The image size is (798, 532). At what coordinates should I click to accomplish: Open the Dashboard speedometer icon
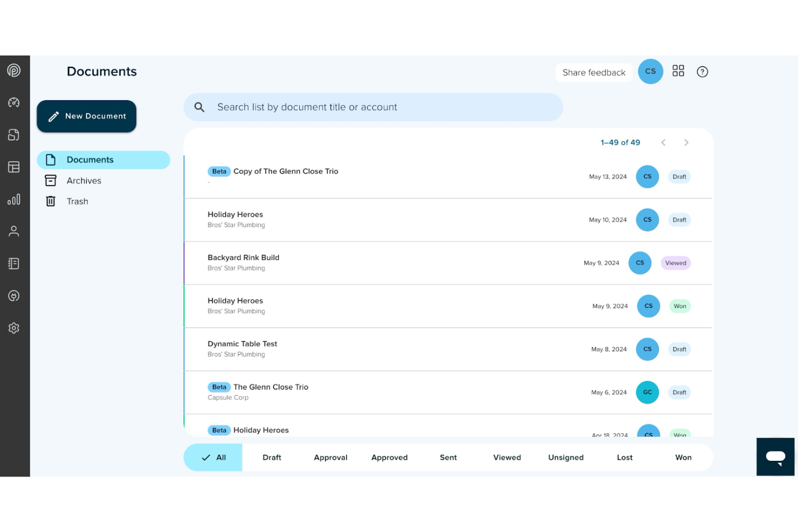coord(13,102)
